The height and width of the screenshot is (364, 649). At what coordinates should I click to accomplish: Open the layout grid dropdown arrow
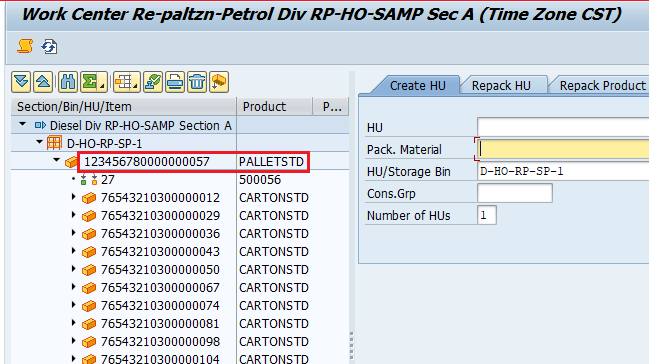[x=136, y=87]
